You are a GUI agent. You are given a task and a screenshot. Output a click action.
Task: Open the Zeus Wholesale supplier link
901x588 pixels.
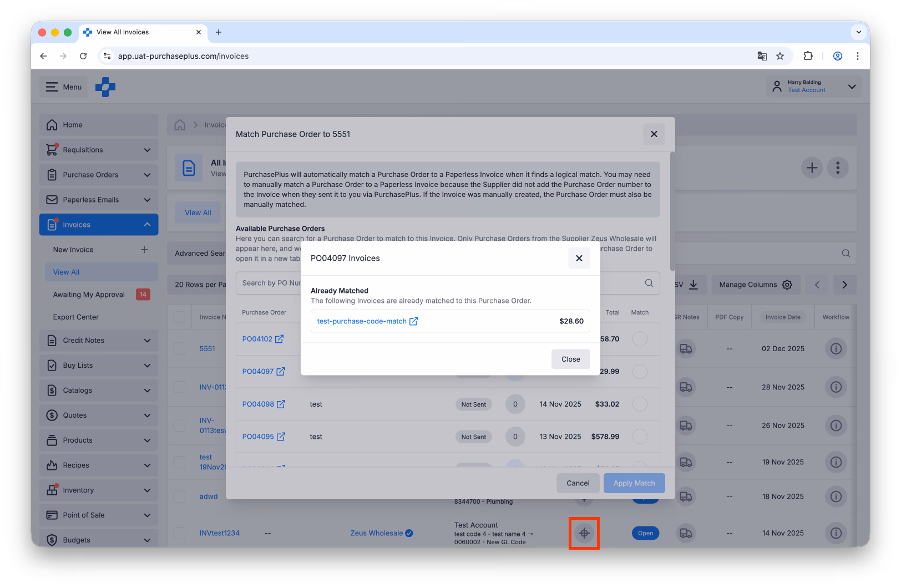point(377,533)
